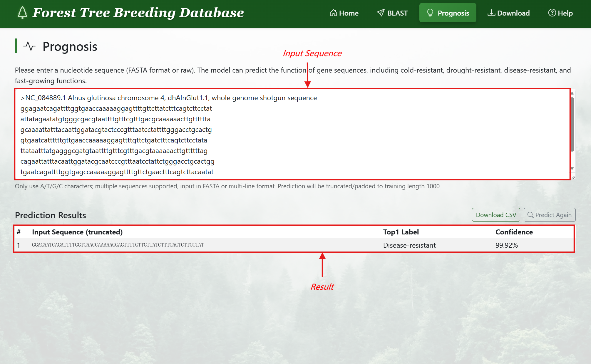Click the sequence line starting with attatagaatatg

click(115, 119)
